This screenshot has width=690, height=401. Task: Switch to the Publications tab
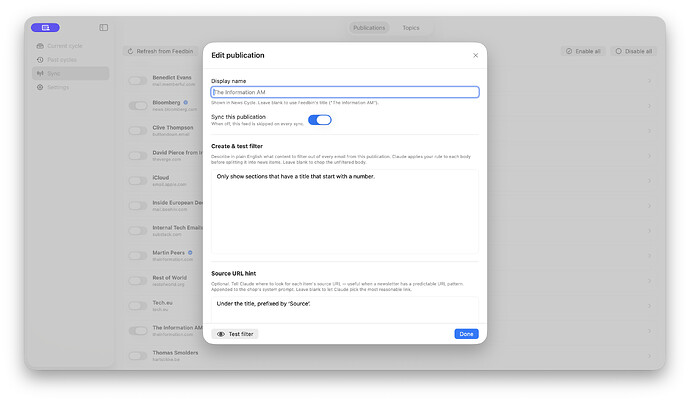tap(369, 28)
